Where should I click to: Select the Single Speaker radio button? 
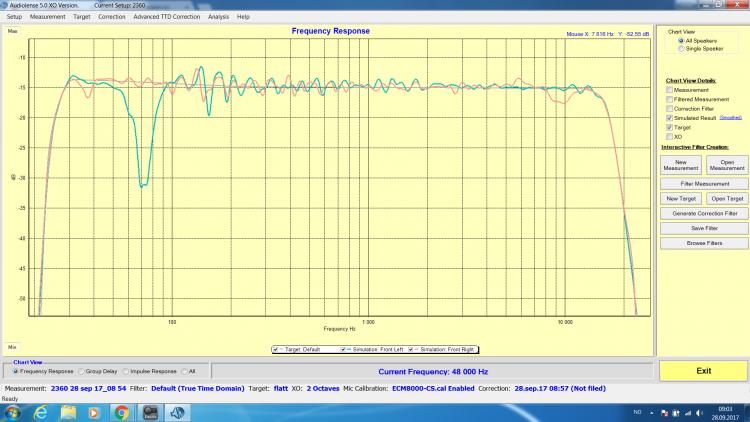(x=679, y=48)
